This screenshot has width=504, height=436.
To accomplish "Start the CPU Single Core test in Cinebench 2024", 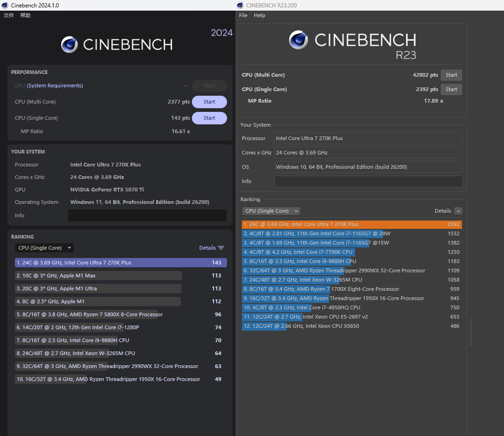I will pyautogui.click(x=209, y=118).
